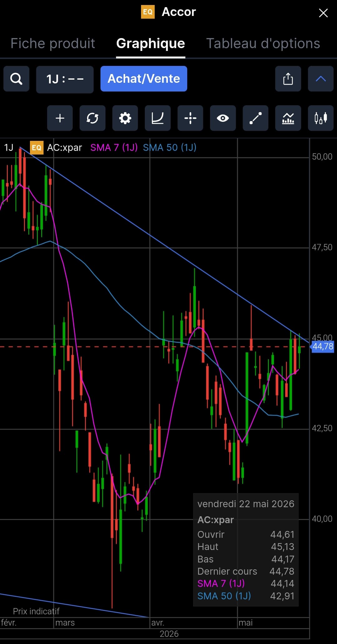Tap the Achat/Vente button
The image size is (337, 644).
point(144,79)
